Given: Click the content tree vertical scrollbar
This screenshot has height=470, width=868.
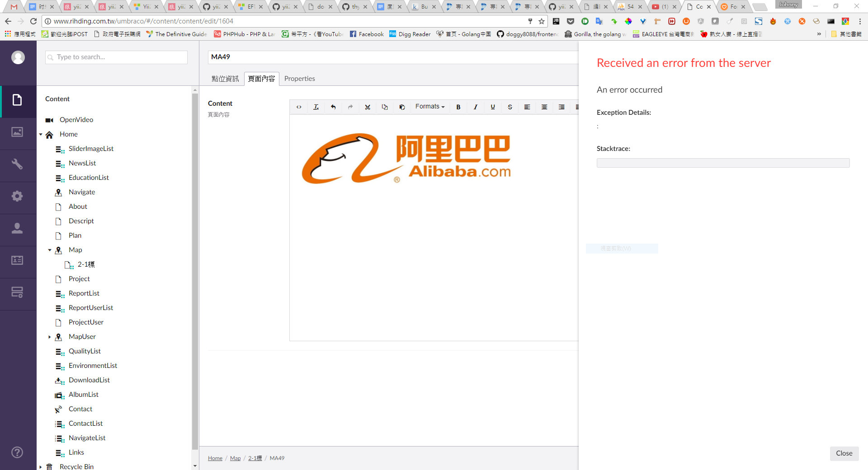Looking at the screenshot, I should 195,271.
